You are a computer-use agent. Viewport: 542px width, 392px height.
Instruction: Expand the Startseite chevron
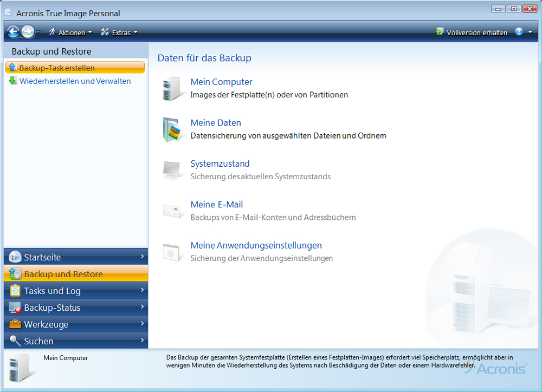[x=142, y=256]
